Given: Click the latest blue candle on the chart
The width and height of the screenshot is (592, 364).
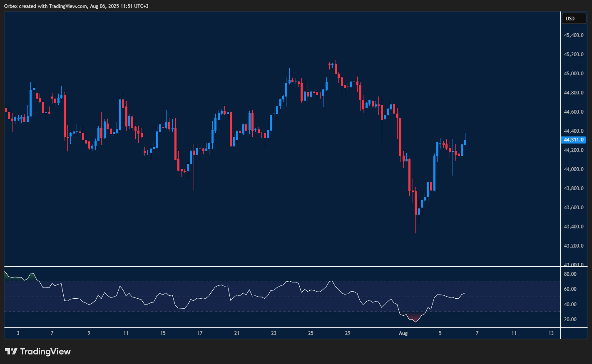Looking at the screenshot, I should pos(465,142).
